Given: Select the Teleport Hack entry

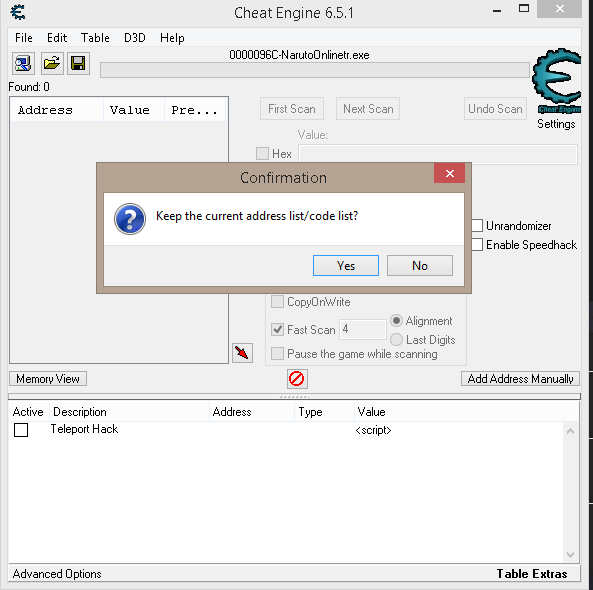Looking at the screenshot, I should click(x=84, y=429).
